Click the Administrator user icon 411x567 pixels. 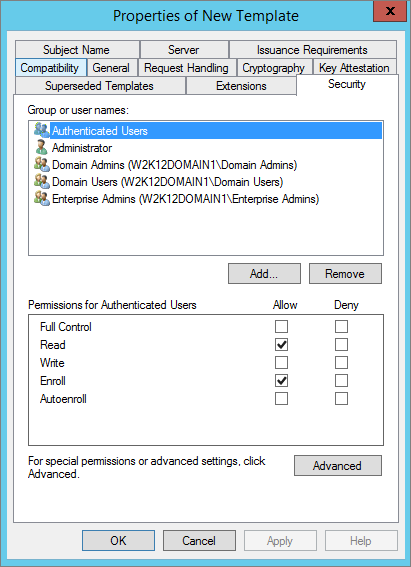(41, 148)
